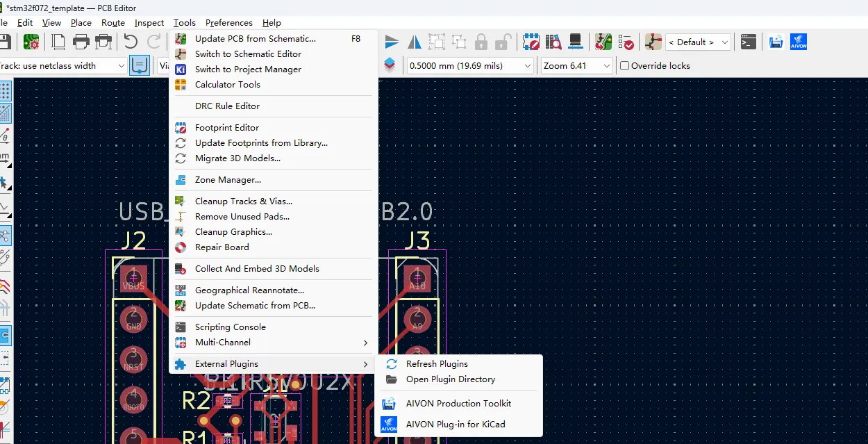868x444 pixels.
Task: Open the 3D Viewer toolbar icon
Action: tap(576, 42)
